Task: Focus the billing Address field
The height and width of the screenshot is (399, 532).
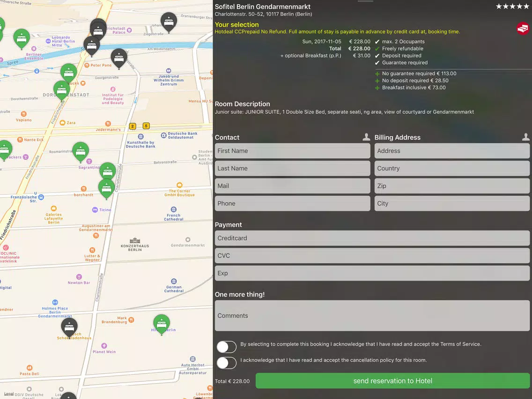Action: (452, 151)
